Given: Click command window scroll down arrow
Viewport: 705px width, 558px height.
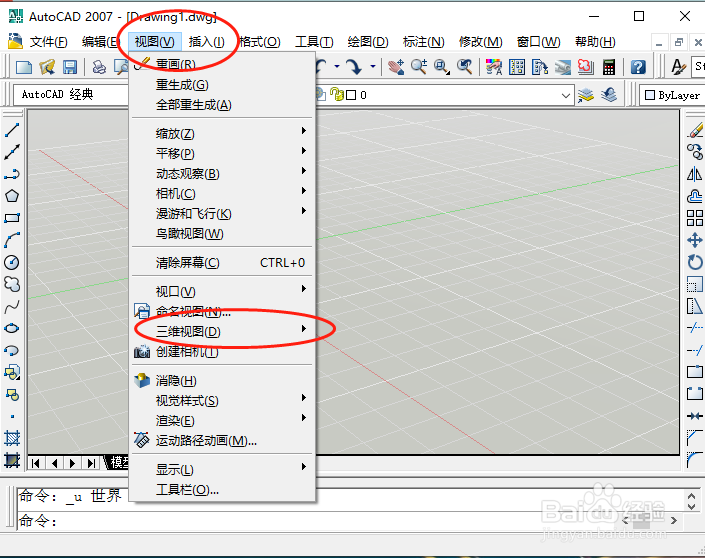Looking at the screenshot, I should 692,507.
